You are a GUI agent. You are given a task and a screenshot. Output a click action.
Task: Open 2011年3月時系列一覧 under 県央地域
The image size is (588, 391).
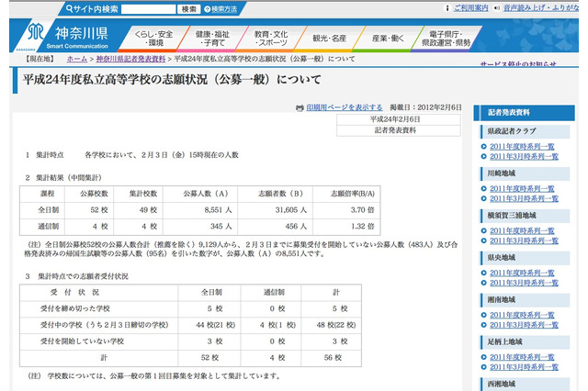(x=524, y=283)
